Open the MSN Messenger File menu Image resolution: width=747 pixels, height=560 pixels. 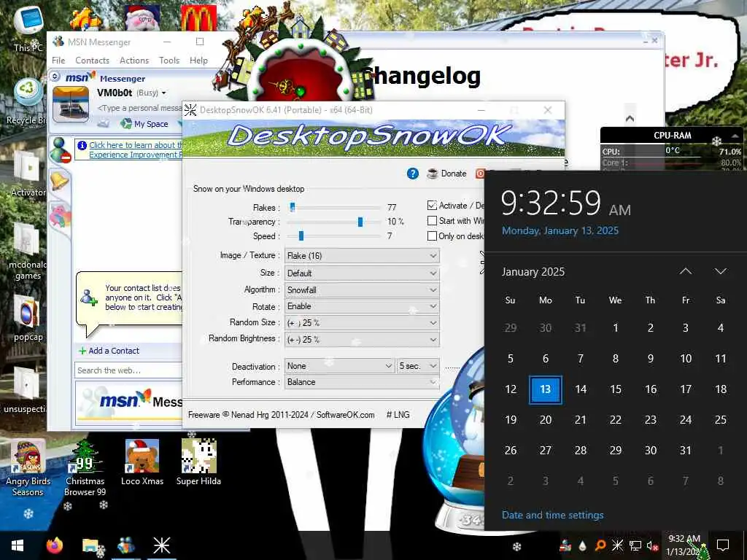coord(58,61)
